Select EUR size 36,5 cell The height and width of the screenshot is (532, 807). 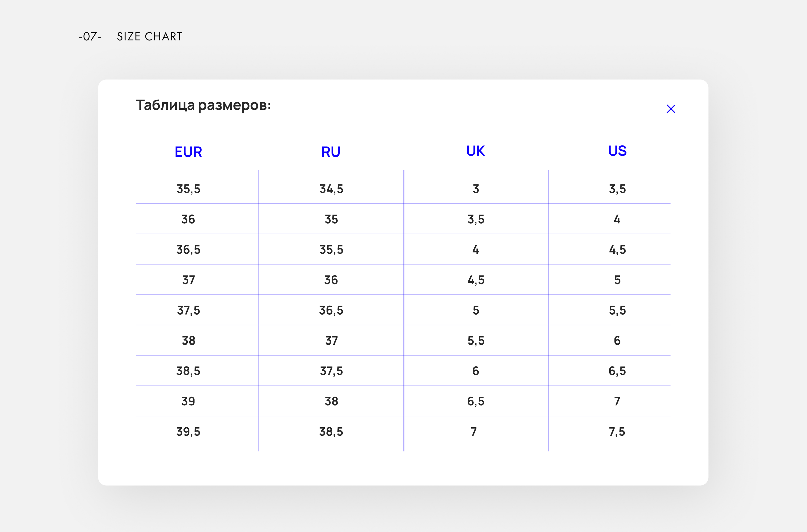pyautogui.click(x=188, y=250)
